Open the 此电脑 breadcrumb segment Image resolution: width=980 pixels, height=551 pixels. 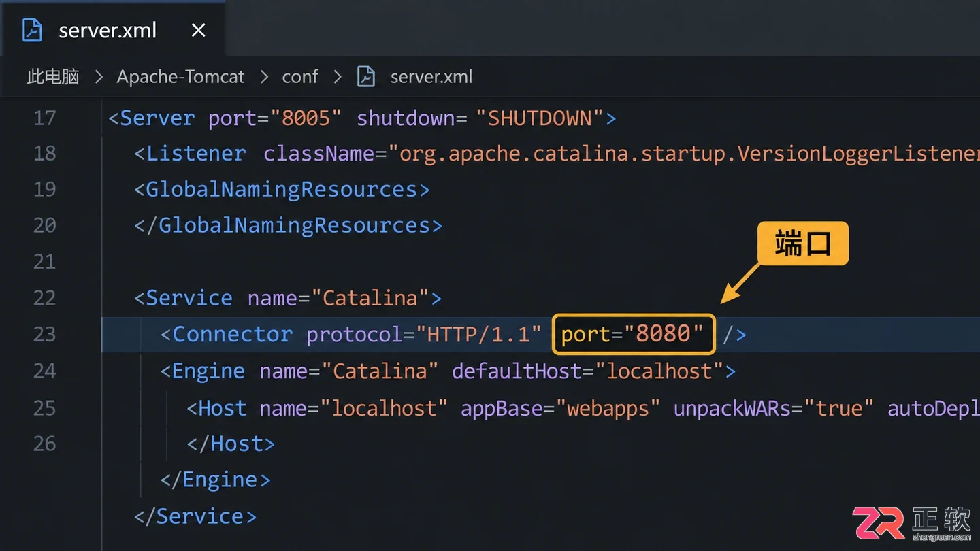click(53, 77)
